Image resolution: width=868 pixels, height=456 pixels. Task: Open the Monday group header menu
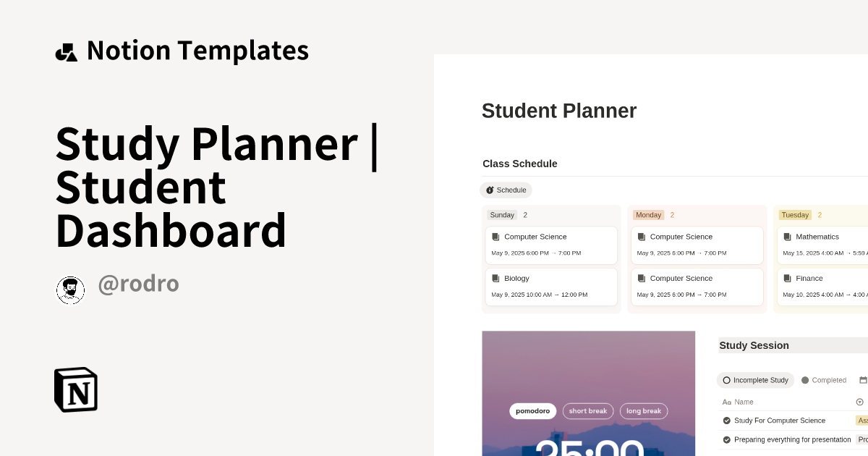coord(648,215)
